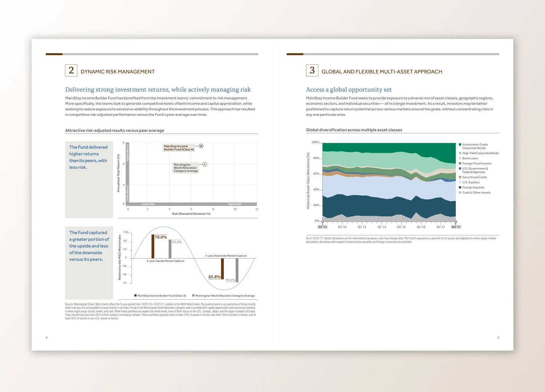Click the Q4'17 timeline end marker

pyautogui.click(x=456, y=222)
